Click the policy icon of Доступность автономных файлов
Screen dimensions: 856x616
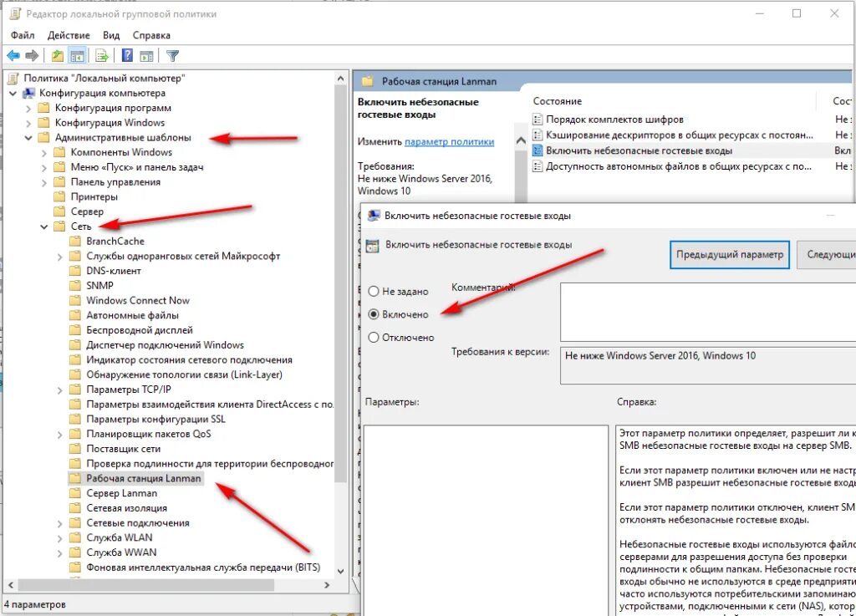[x=538, y=166]
